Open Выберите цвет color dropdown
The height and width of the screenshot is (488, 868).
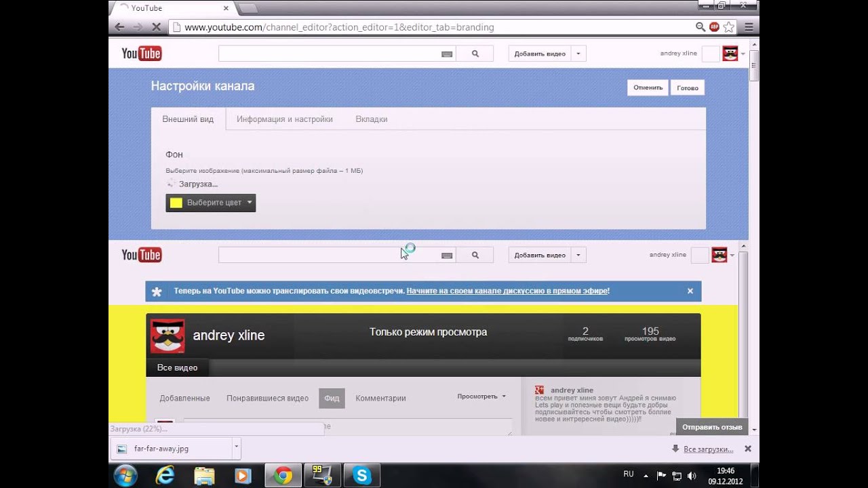click(x=211, y=203)
